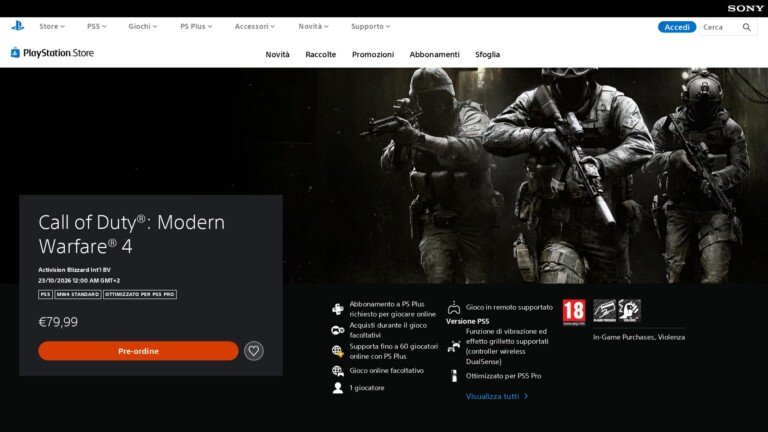
Task: Open the store Novità tab
Action: click(277, 54)
